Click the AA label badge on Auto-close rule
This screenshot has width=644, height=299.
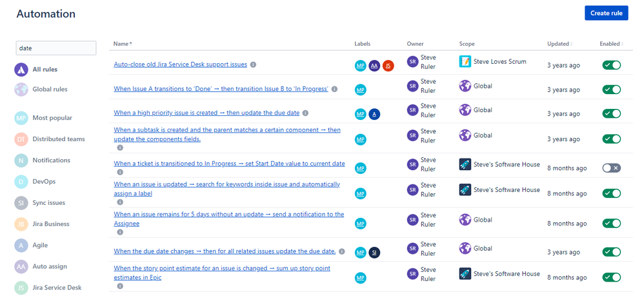click(374, 66)
